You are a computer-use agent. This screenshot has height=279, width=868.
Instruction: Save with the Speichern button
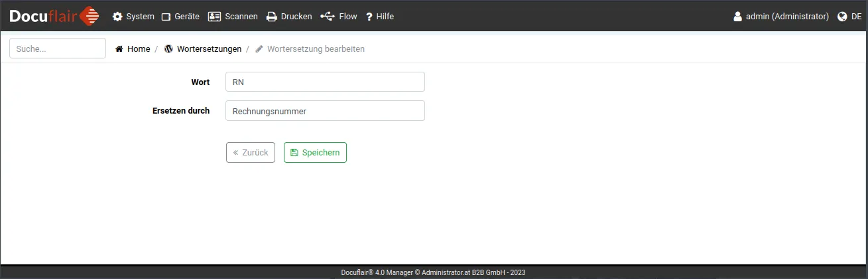[x=315, y=153]
